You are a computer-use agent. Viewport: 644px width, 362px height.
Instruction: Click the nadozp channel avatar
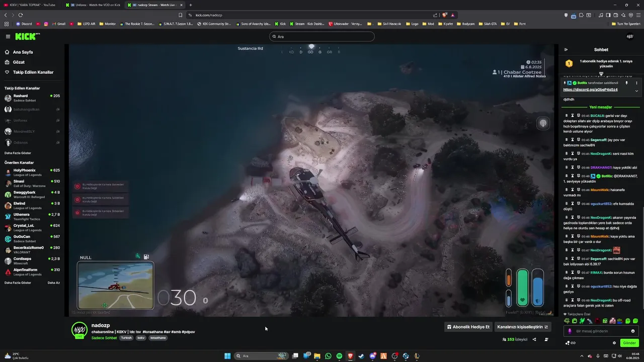coord(79,330)
